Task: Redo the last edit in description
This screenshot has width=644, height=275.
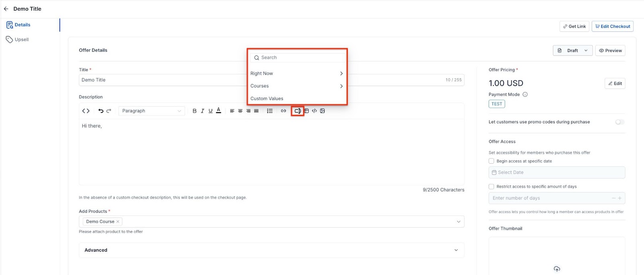Action: tap(109, 111)
